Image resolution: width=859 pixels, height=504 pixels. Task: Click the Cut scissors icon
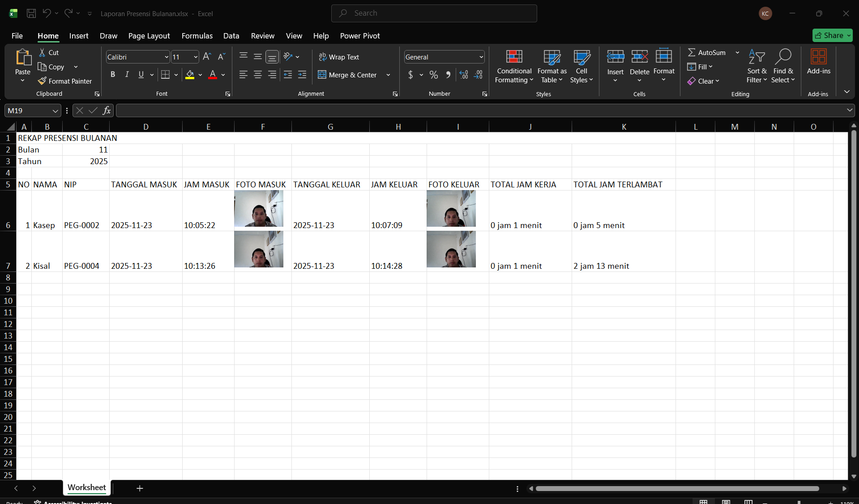point(42,52)
